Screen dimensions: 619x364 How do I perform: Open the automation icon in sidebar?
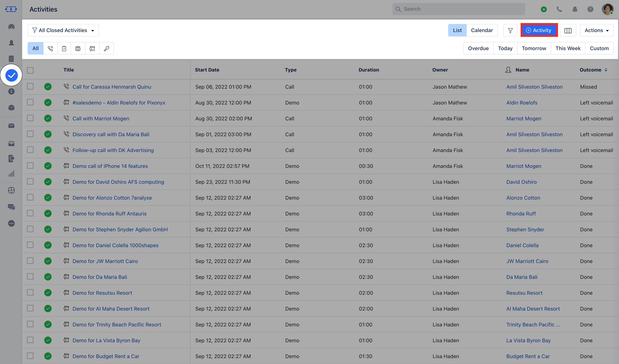click(x=11, y=190)
